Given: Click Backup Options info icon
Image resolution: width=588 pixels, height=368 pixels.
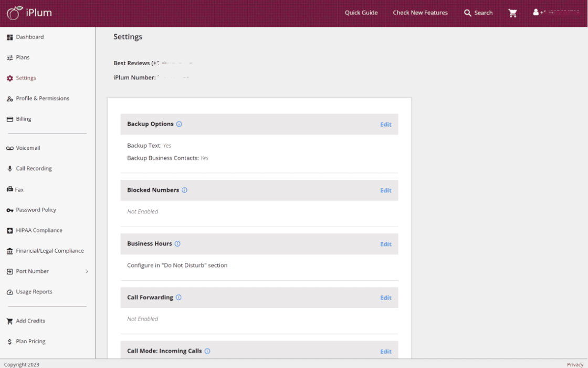Looking at the screenshot, I should pyautogui.click(x=179, y=125).
